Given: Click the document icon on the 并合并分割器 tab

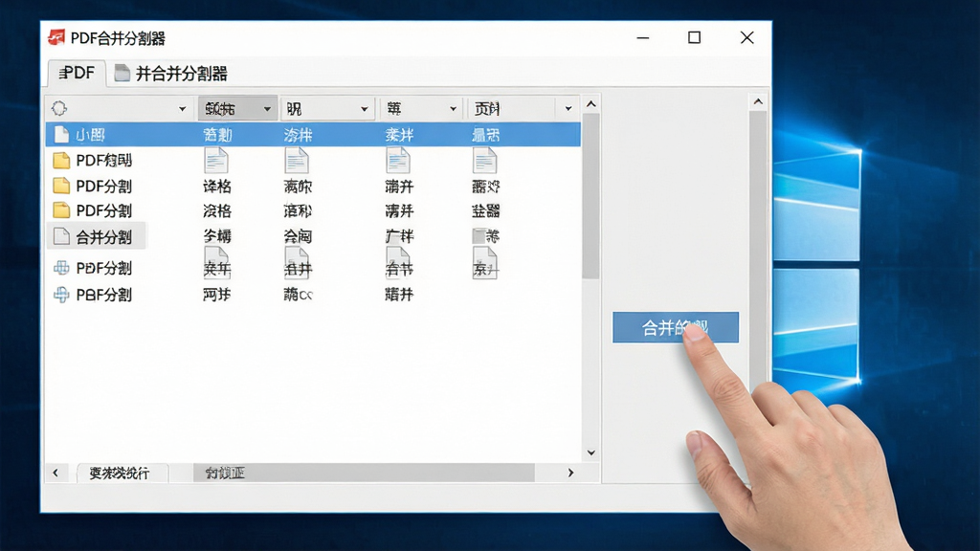Looking at the screenshot, I should pos(122,73).
